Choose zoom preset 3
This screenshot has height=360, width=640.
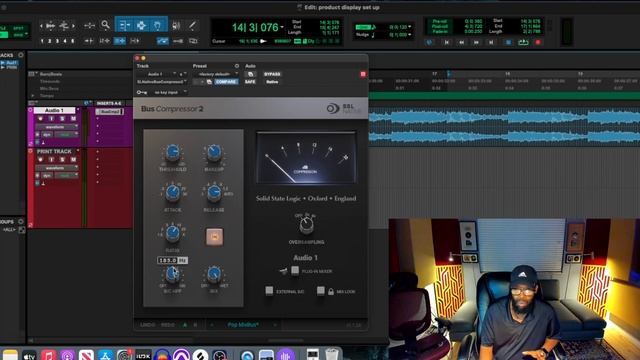pyautogui.click(x=57, y=41)
